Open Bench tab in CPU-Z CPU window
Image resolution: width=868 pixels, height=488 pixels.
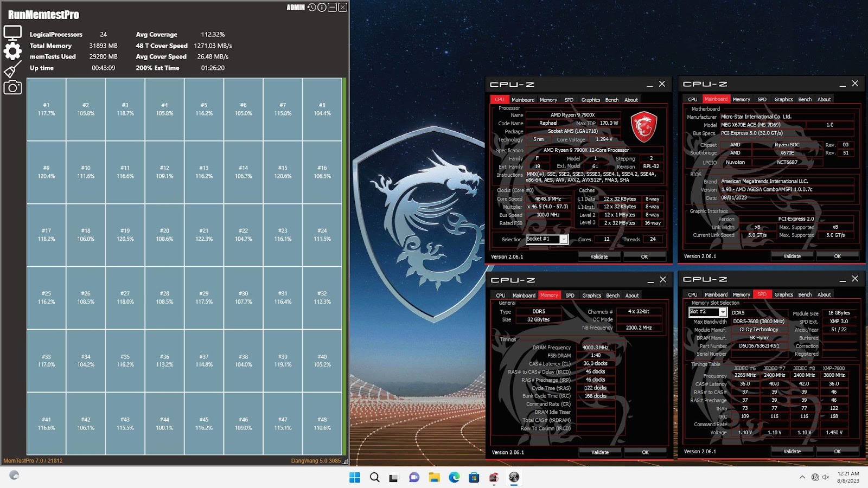[x=611, y=100]
